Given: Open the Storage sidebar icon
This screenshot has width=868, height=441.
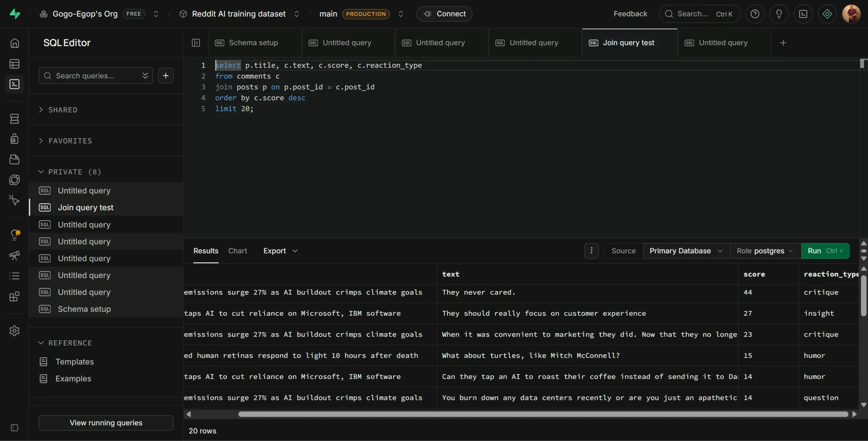Looking at the screenshot, I should (x=14, y=159).
